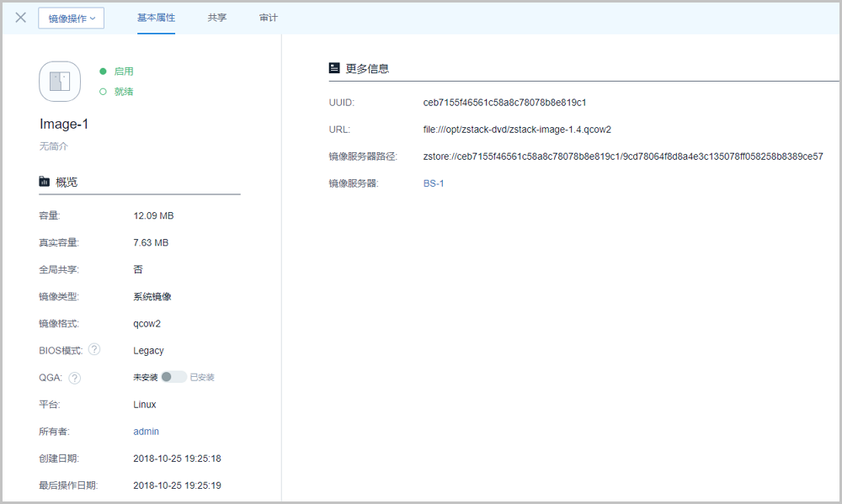The height and width of the screenshot is (504, 842).
Task: Click the 就绪 ready status indicator
Action: pos(117,92)
